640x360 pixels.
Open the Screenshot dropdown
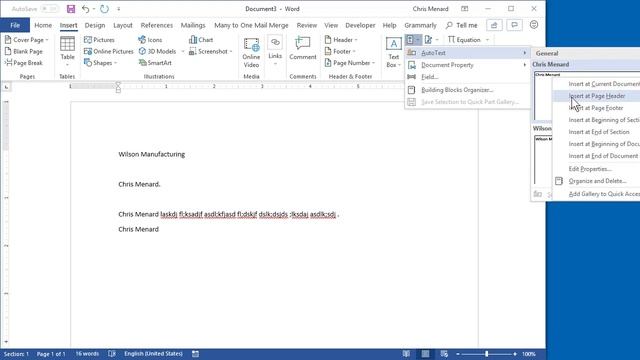pyautogui.click(x=211, y=51)
